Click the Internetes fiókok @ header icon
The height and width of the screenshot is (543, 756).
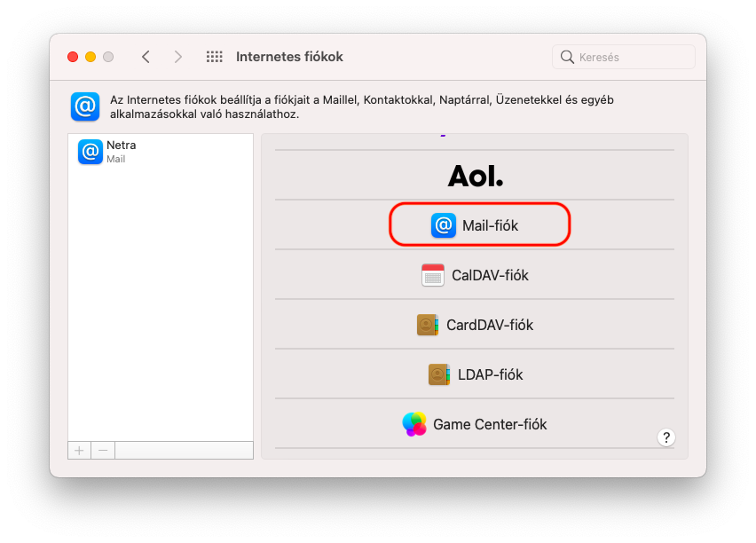[x=84, y=106]
